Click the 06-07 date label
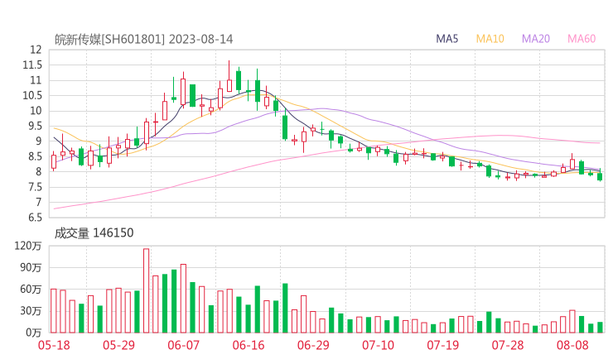The height and width of the screenshot is (364, 613). coord(183,345)
